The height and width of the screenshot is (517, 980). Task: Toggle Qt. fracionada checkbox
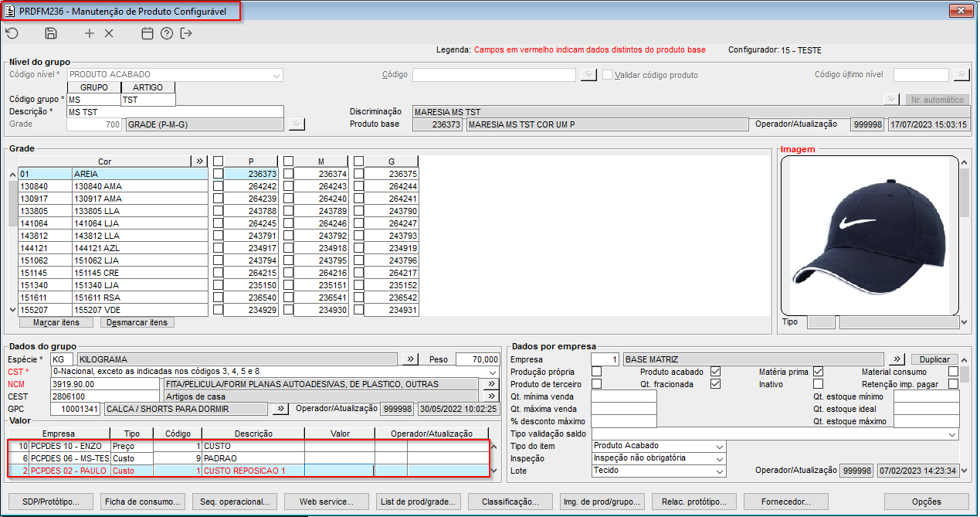coord(715,384)
